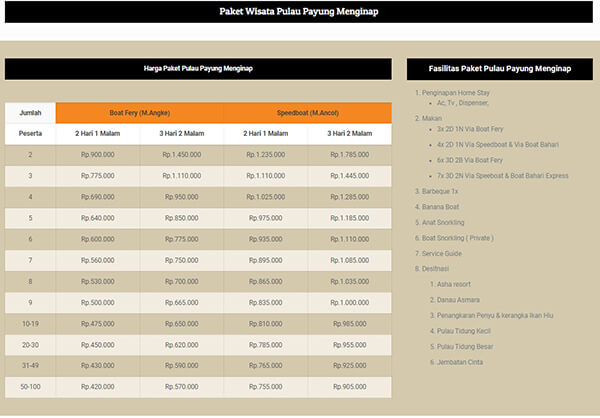Click Rp.560.000 in the 7-participant row
600x418 pixels.
tap(98, 260)
